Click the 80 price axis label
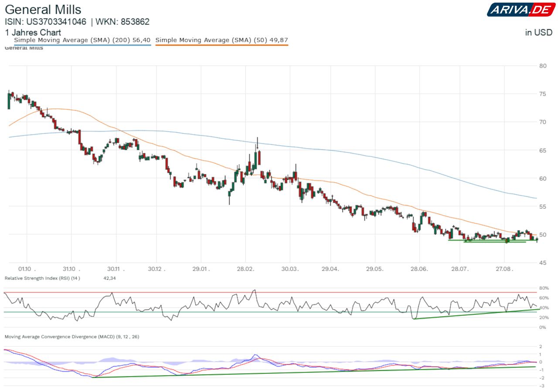 pos(543,66)
